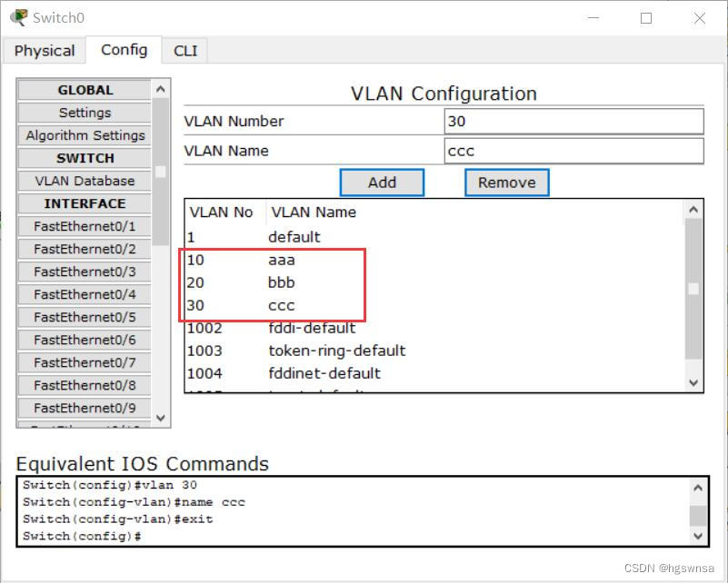
Task: Select VLAN 1002 fddi-default row
Action: click(x=434, y=328)
